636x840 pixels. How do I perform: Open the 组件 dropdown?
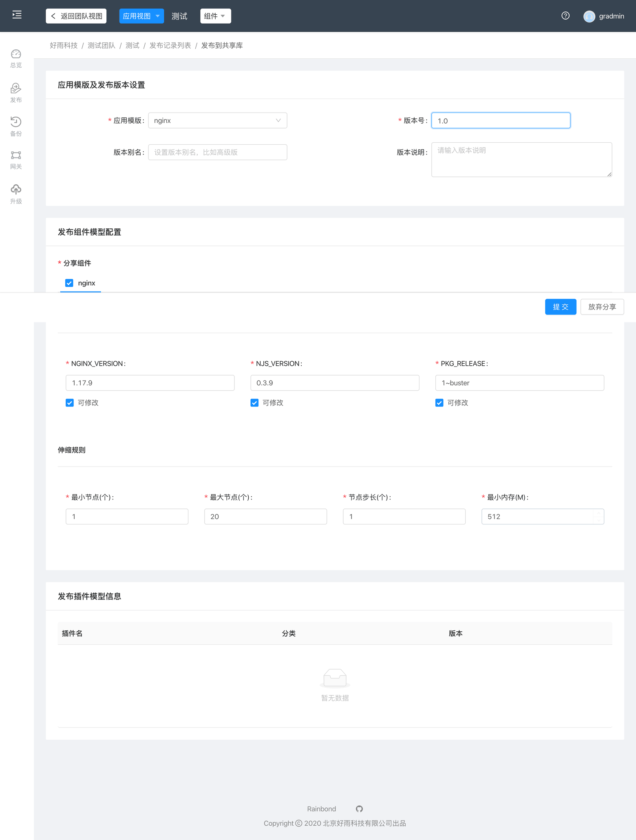click(215, 16)
